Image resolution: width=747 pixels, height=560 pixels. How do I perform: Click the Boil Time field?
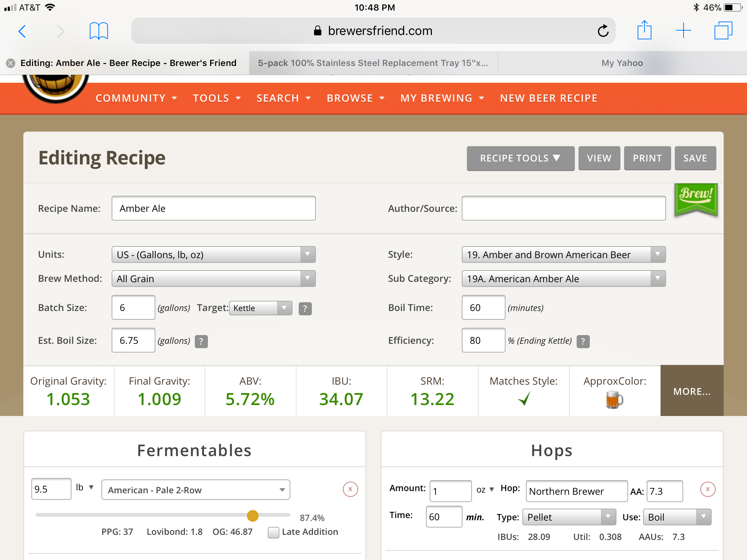point(483,308)
